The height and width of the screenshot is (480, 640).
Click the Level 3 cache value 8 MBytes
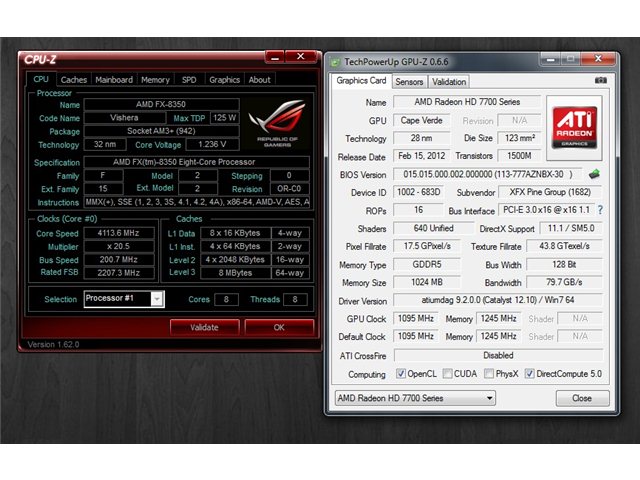point(235,273)
